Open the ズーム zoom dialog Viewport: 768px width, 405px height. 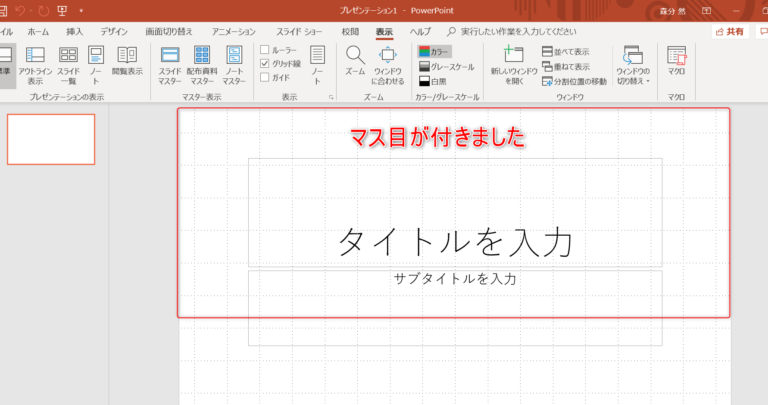355,61
